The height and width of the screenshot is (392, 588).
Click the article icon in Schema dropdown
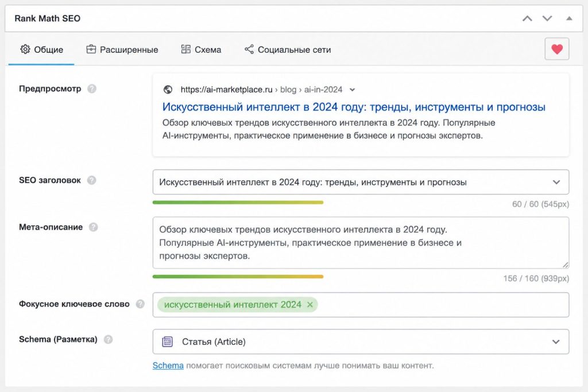[167, 342]
